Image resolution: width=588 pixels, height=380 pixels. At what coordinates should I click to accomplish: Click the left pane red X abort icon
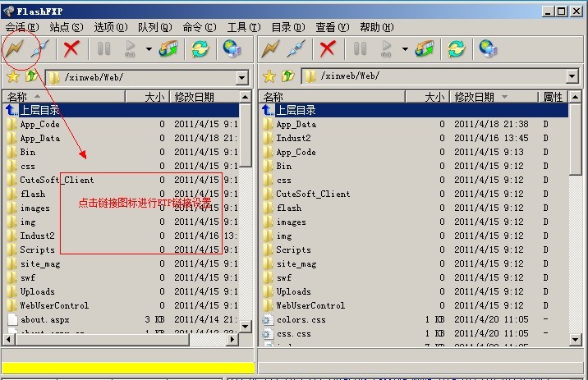pos(71,48)
